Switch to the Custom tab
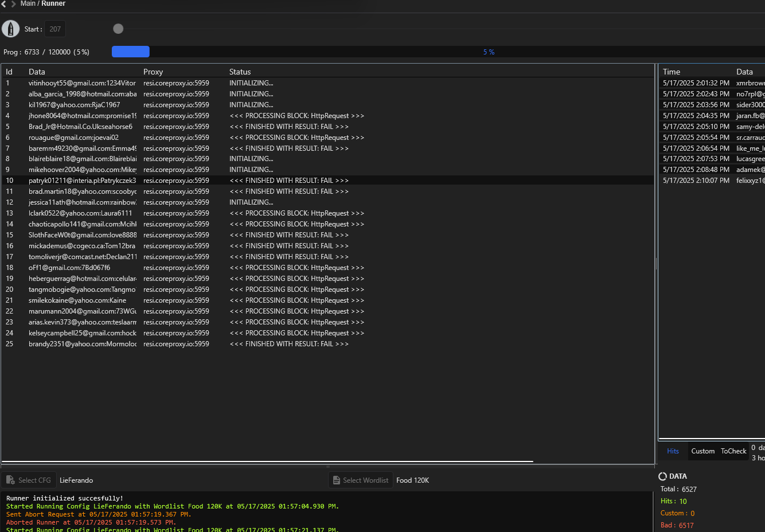The image size is (765, 532). pos(702,451)
